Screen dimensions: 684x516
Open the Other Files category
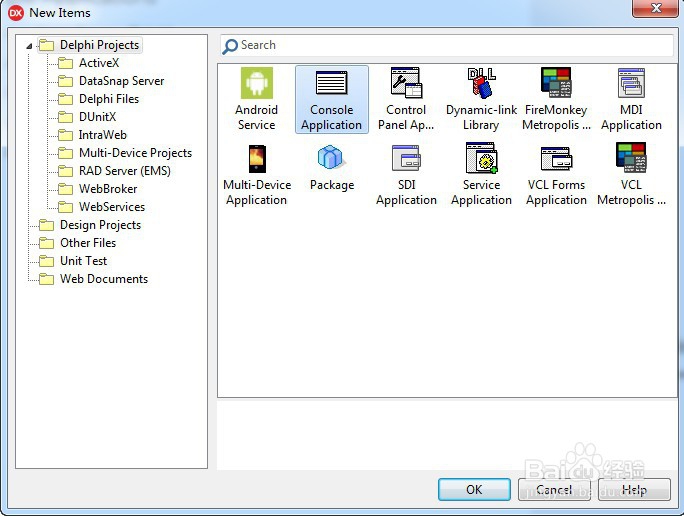[78, 243]
